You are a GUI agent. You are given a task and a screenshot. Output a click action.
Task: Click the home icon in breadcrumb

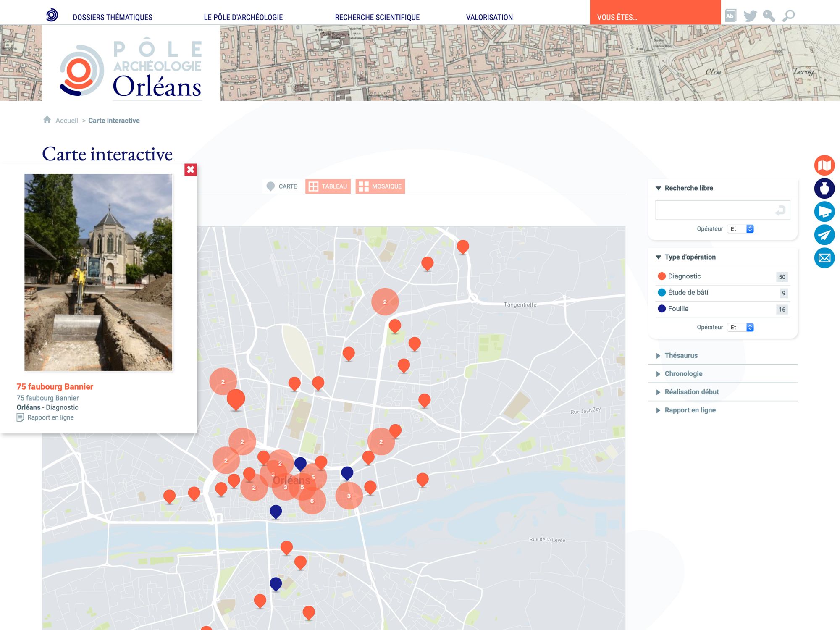pos(47,120)
